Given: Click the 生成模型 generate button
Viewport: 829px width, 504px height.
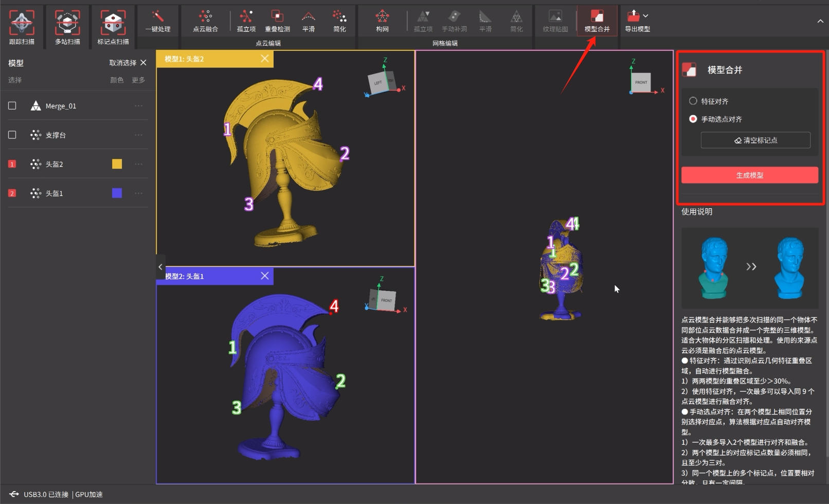Looking at the screenshot, I should pos(749,175).
